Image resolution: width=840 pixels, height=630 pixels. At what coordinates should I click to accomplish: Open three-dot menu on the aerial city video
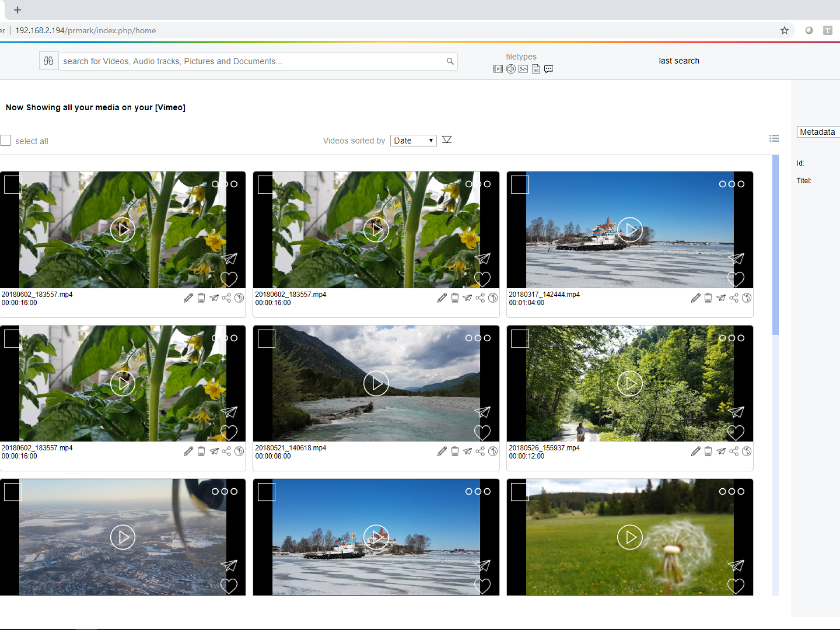pos(224,492)
